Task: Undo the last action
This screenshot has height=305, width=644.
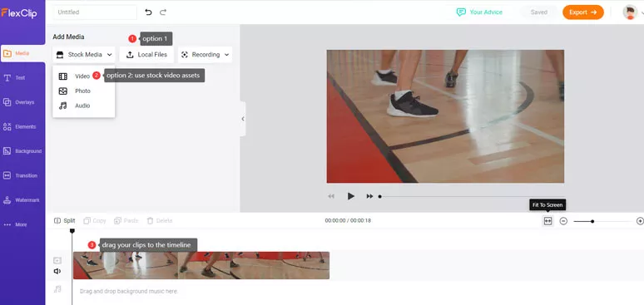Action: tap(148, 12)
